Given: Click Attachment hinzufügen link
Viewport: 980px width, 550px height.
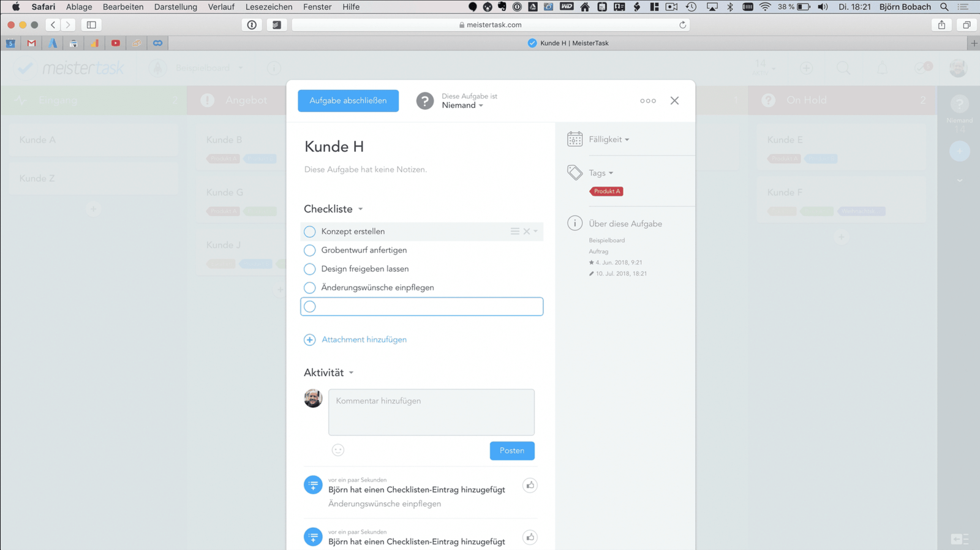Looking at the screenshot, I should point(364,340).
